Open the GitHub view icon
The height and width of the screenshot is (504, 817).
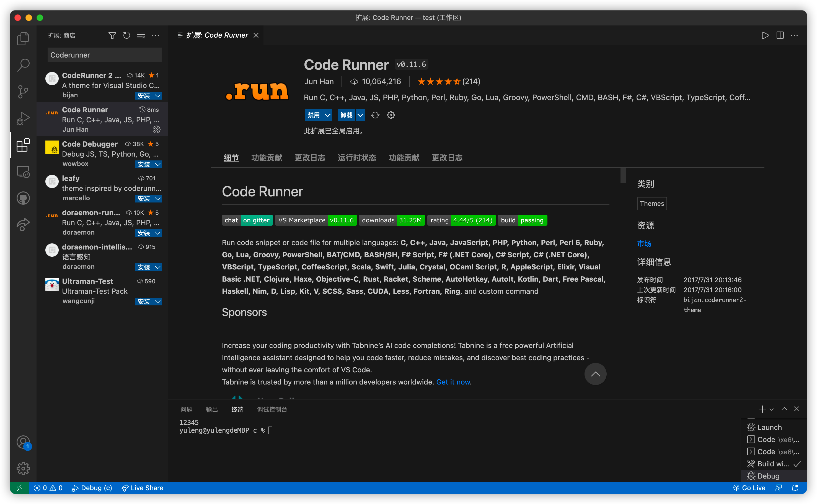23,198
